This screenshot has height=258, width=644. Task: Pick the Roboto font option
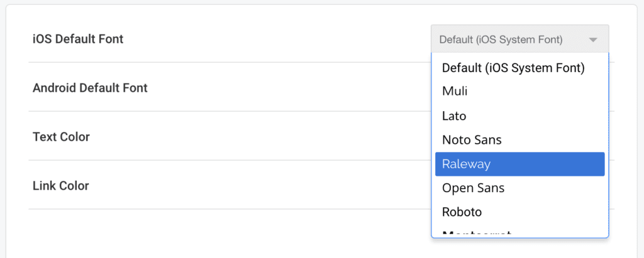[x=462, y=212]
